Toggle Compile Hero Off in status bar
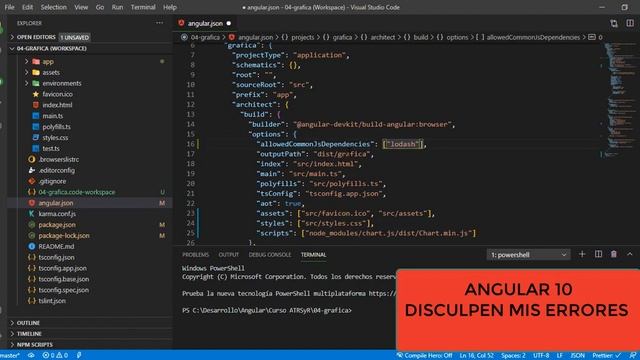The image size is (640, 360). 424,356
